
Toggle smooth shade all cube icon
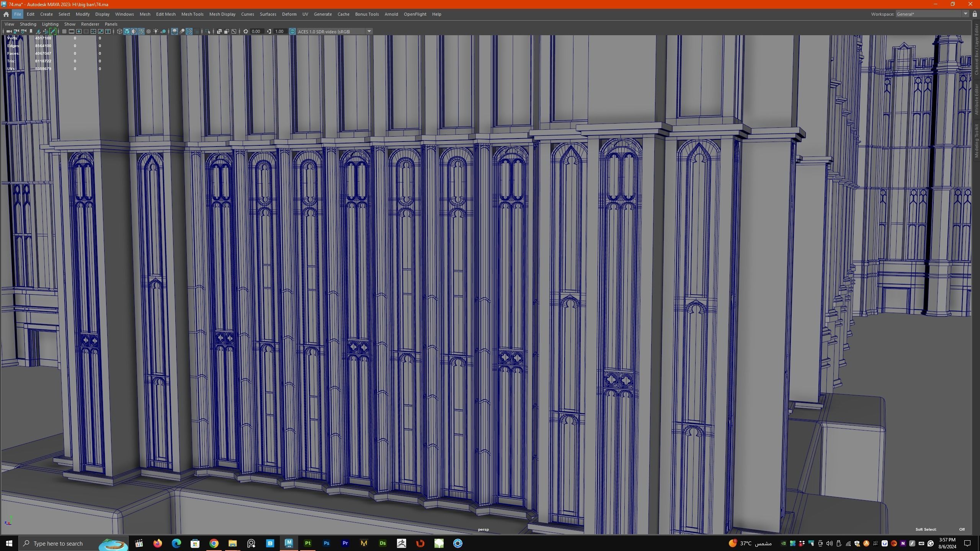[x=127, y=31]
